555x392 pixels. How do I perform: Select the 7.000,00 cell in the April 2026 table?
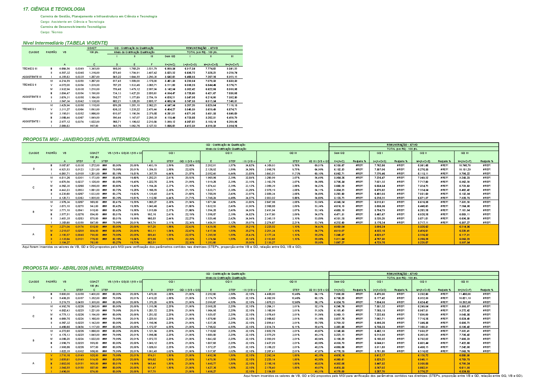pos(339,294)
